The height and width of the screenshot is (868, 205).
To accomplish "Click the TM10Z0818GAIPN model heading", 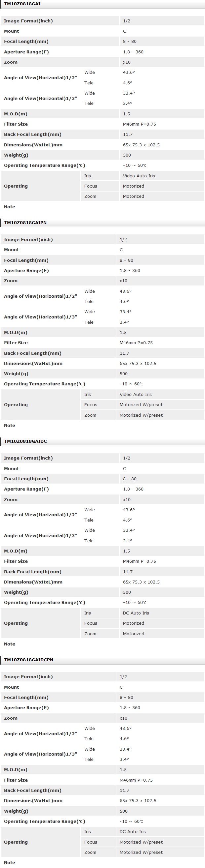I will [x=25, y=223].
